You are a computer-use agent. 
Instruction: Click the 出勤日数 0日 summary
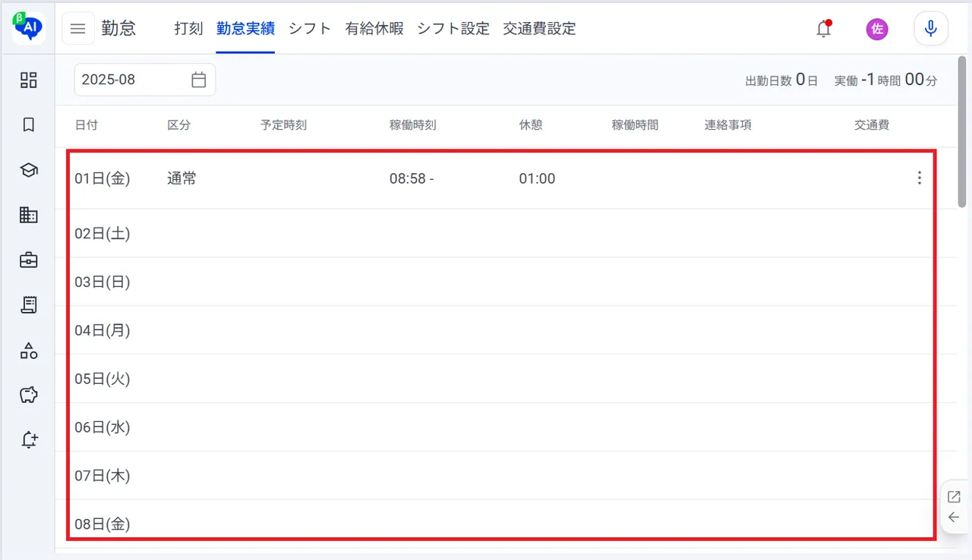pos(781,80)
